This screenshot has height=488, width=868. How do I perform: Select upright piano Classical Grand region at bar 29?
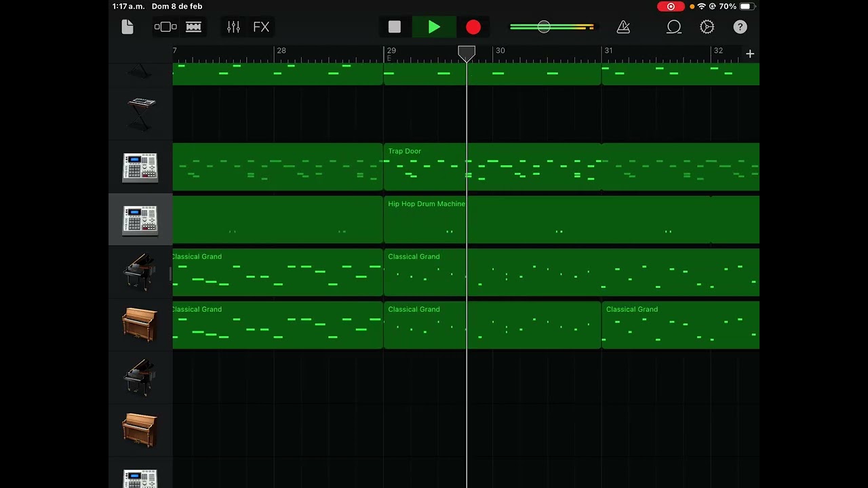pos(492,325)
